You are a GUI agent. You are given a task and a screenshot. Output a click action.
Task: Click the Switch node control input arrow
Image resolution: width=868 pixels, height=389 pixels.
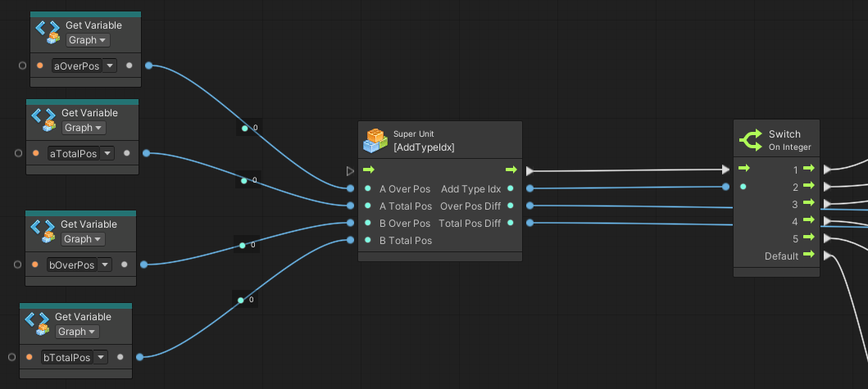click(744, 168)
